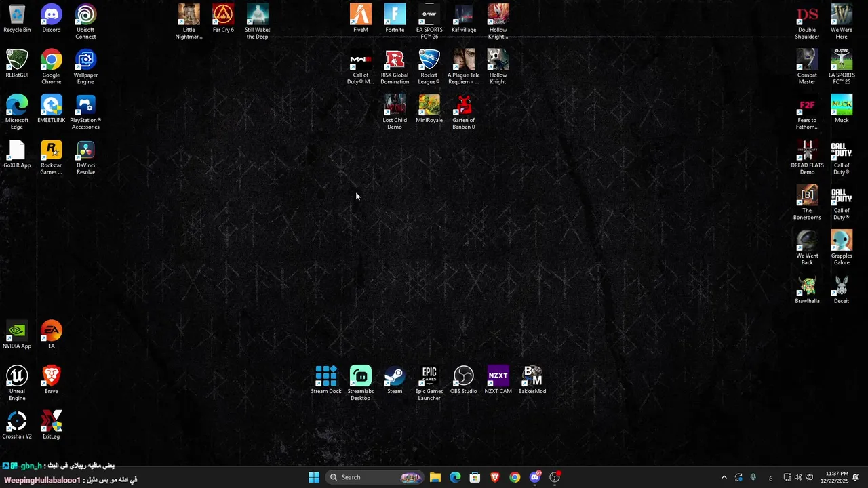
Task: Open DREAD FLATS Demo
Action: coord(807,158)
